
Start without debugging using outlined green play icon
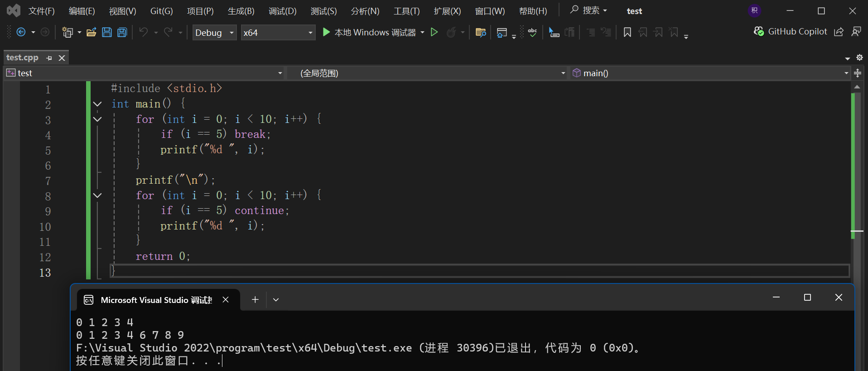coord(434,32)
